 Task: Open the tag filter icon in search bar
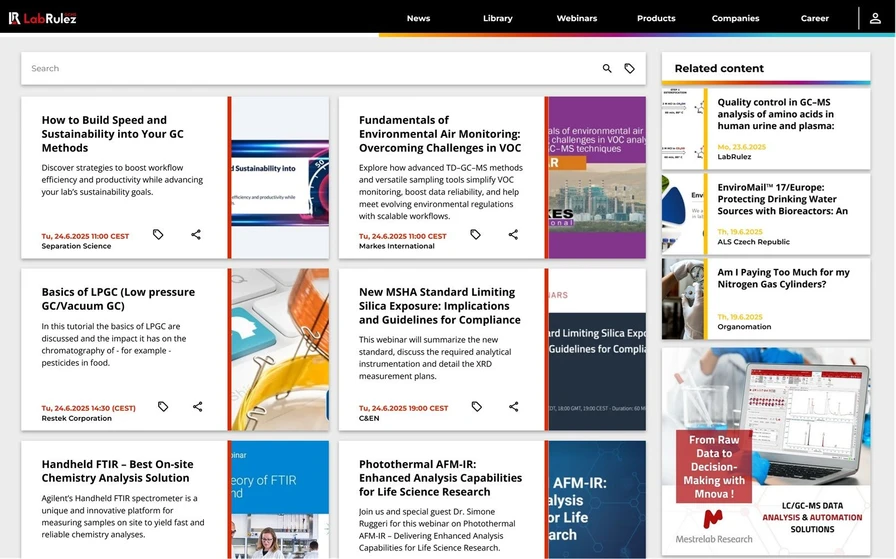(x=629, y=69)
